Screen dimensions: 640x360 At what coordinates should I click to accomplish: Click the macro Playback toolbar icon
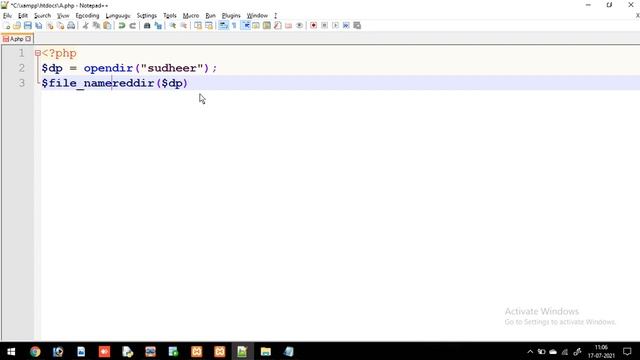[x=336, y=26]
